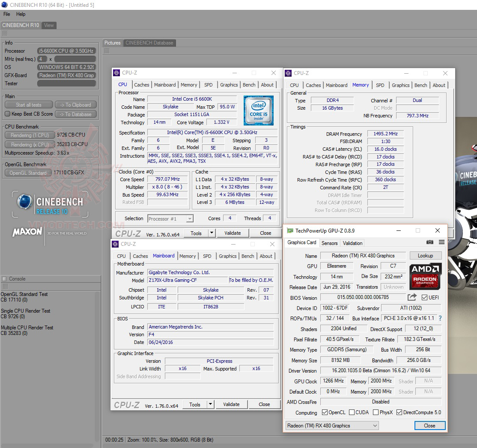Click the OS field in Info
The width and height of the screenshot is (477, 448).
click(67, 67)
